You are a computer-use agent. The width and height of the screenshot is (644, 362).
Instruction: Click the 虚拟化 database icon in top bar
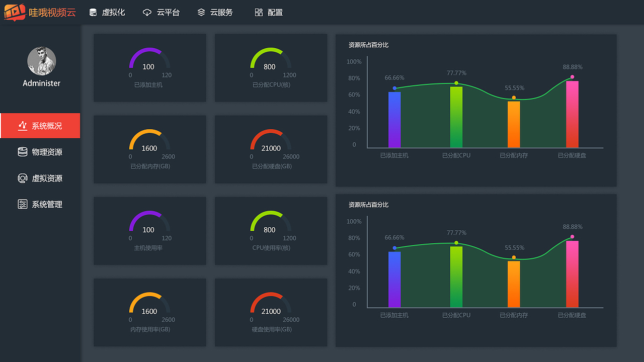(93, 13)
